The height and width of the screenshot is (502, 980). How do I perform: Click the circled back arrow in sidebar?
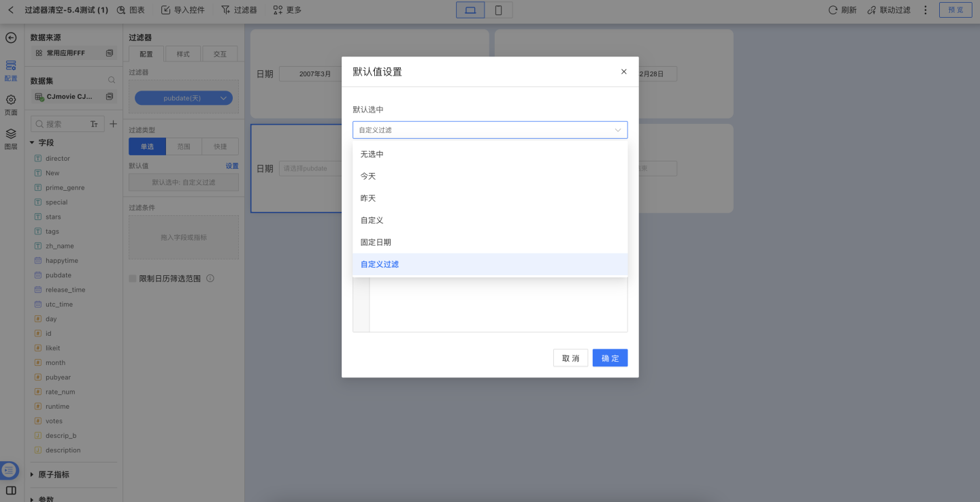[x=11, y=37]
